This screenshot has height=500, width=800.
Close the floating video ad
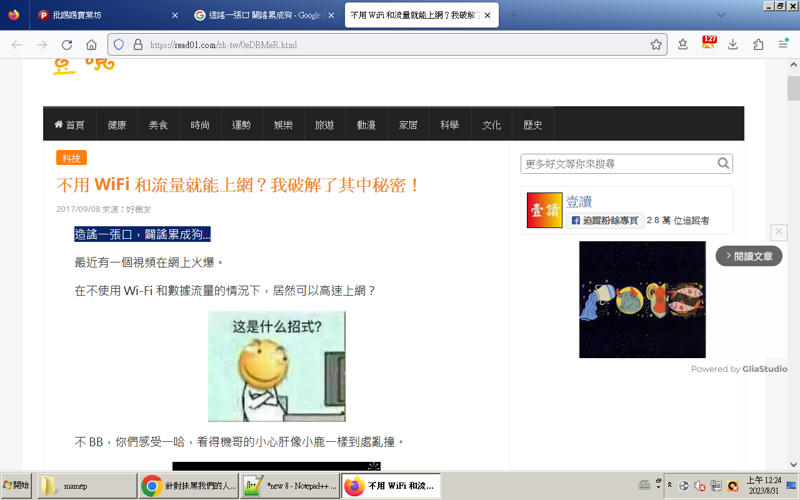pos(779,232)
